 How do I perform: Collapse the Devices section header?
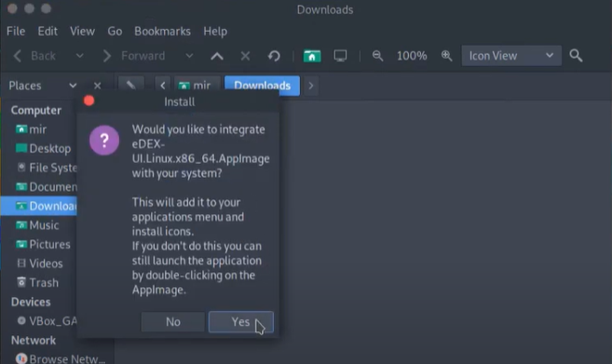pyautogui.click(x=31, y=302)
